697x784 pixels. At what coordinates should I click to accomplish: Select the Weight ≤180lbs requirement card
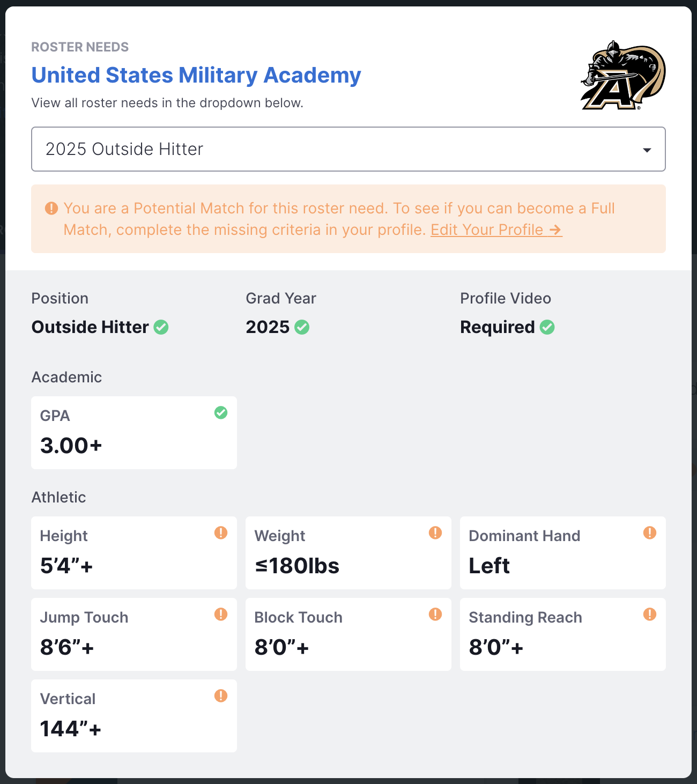point(349,553)
